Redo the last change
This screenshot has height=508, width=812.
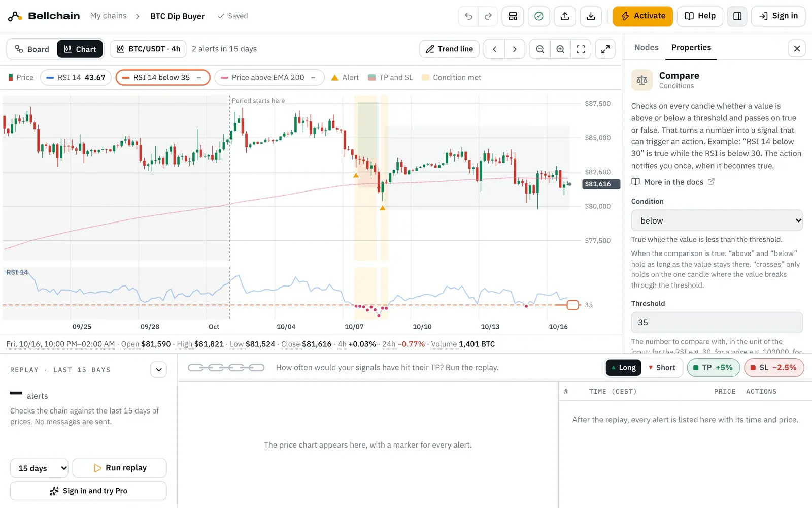(488, 16)
